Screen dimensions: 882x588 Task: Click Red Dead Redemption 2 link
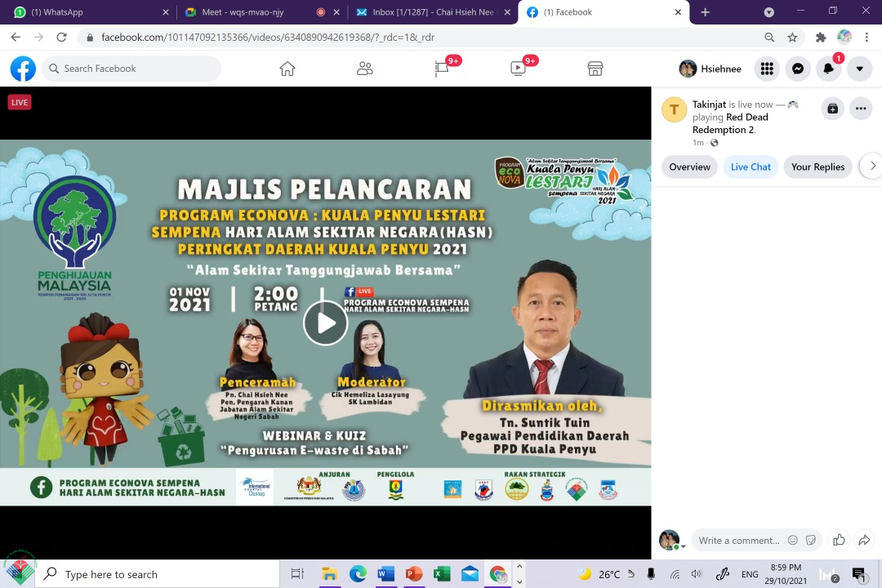tap(731, 123)
